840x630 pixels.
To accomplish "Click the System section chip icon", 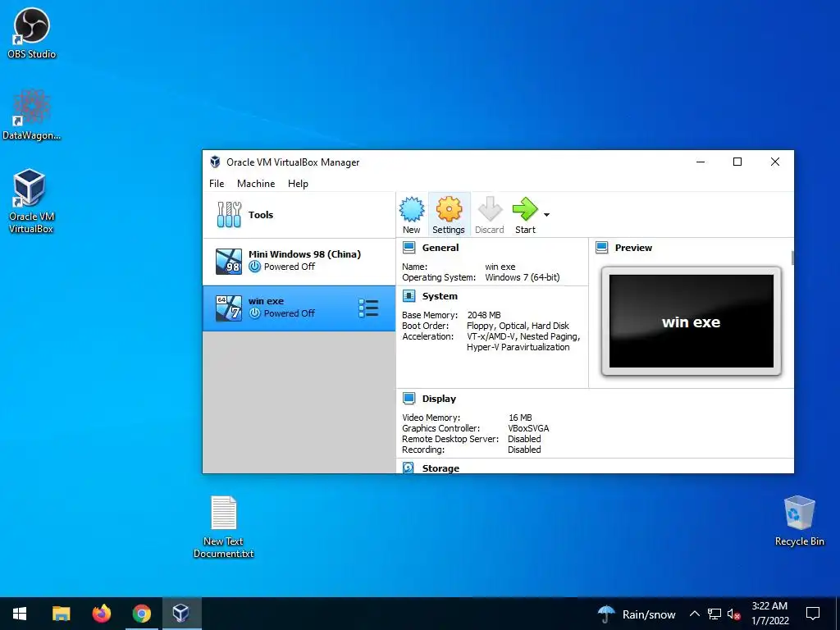I will click(409, 296).
